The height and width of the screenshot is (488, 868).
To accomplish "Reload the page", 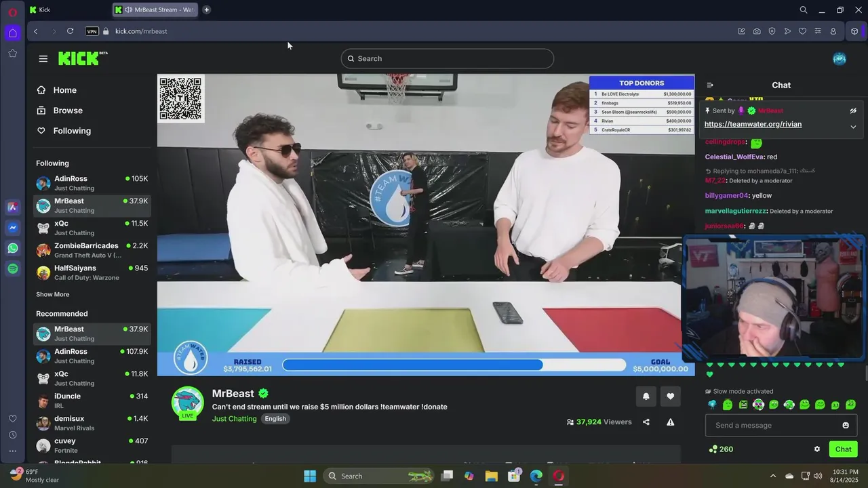I will point(70,31).
